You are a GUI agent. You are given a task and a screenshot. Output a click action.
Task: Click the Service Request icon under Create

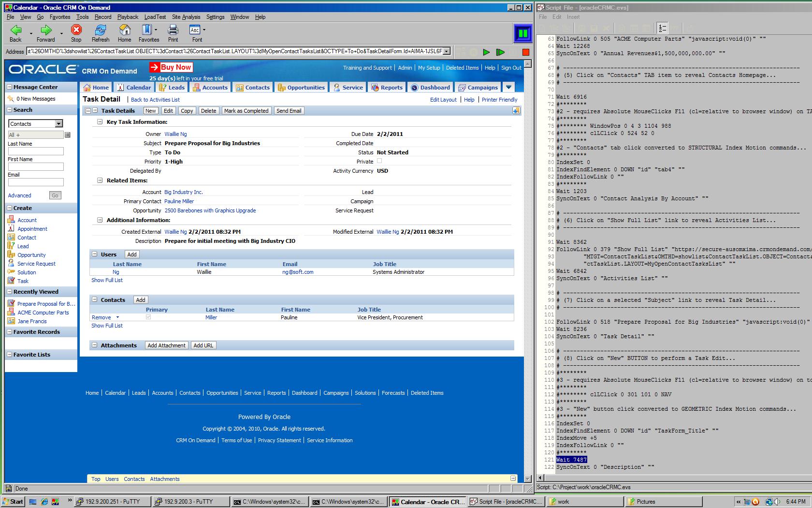coord(11,263)
